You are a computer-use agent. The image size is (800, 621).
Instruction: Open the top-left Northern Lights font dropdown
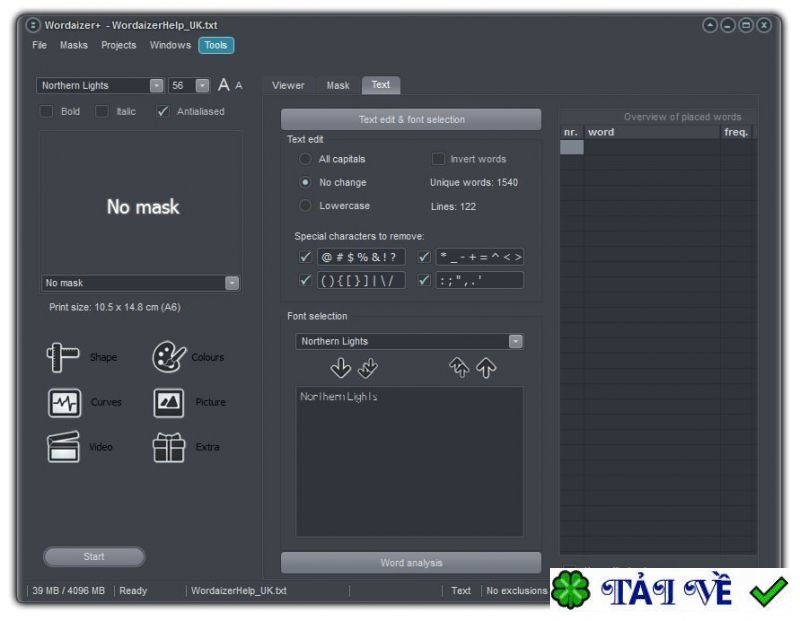[156, 85]
